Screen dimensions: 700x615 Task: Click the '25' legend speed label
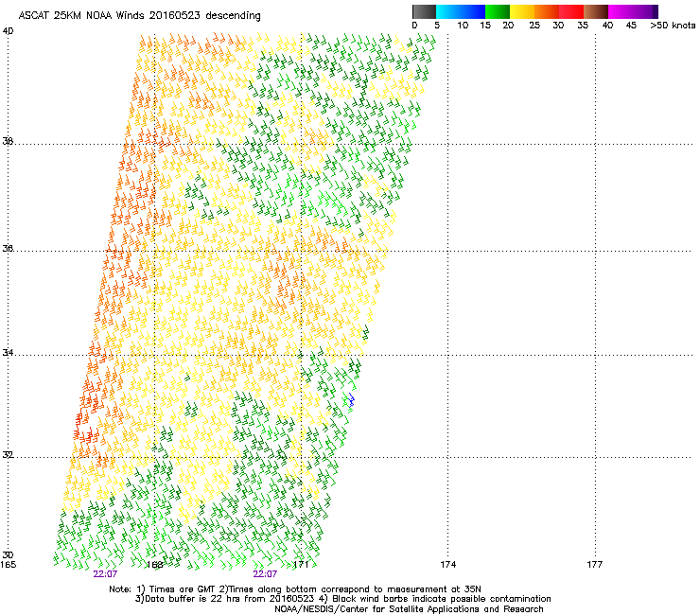(x=534, y=26)
